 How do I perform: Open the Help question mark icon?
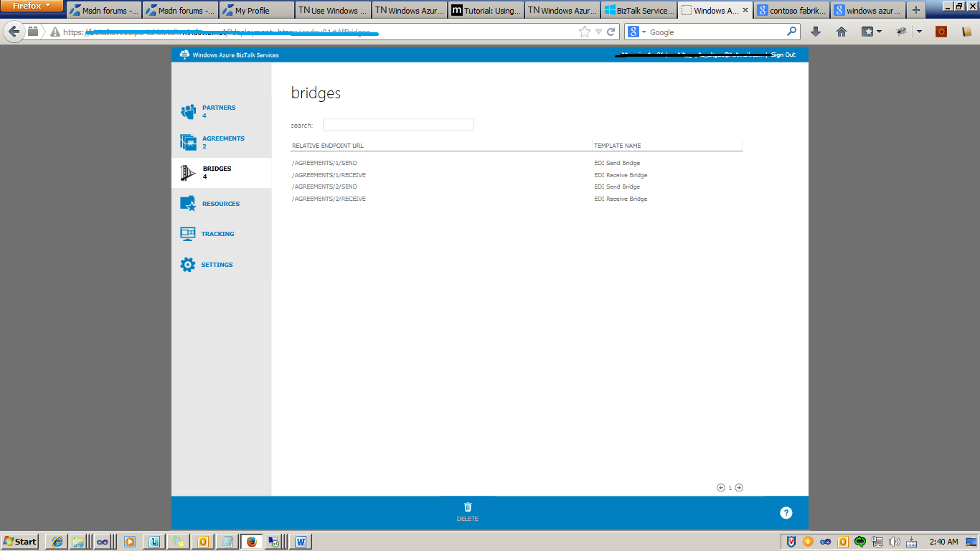[786, 512]
